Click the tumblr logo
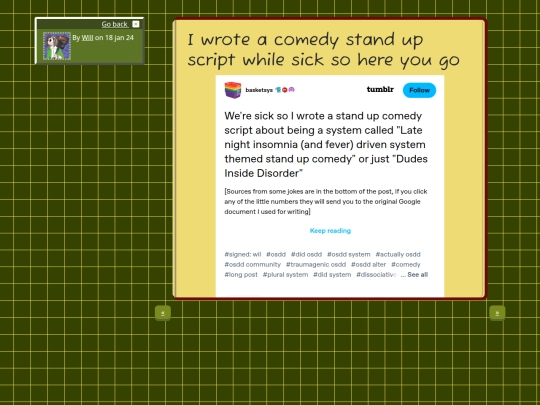Screen dimensions: 540x405 (x=380, y=90)
